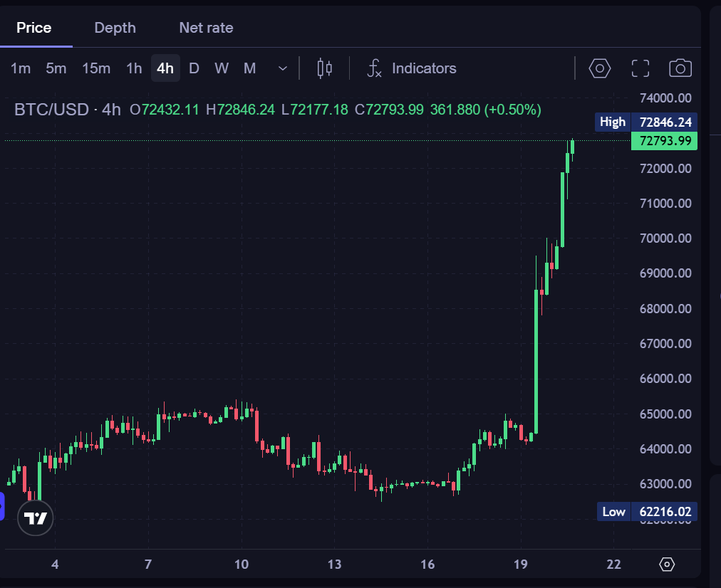This screenshot has height=588, width=721.
Task: Choose the M monthly interval
Action: (249, 68)
